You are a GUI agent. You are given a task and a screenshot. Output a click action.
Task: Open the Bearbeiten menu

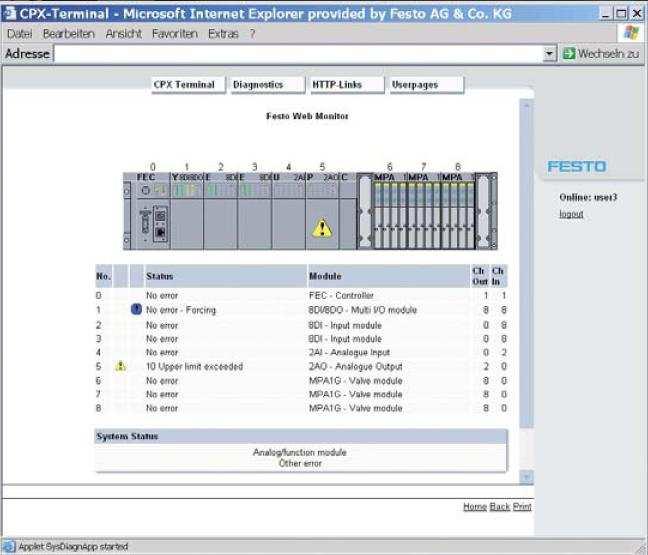click(69, 33)
